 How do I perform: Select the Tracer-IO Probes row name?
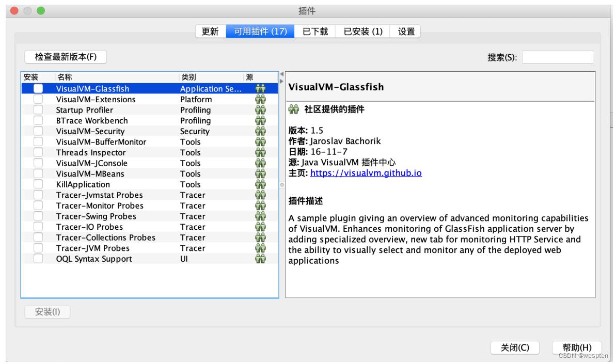[89, 227]
